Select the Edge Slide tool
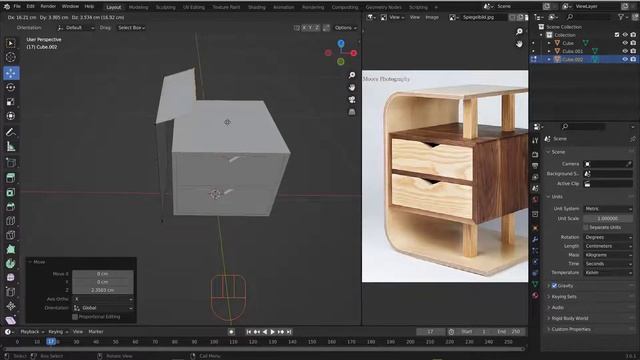The width and height of the screenshot is (640, 360). tap(11, 292)
